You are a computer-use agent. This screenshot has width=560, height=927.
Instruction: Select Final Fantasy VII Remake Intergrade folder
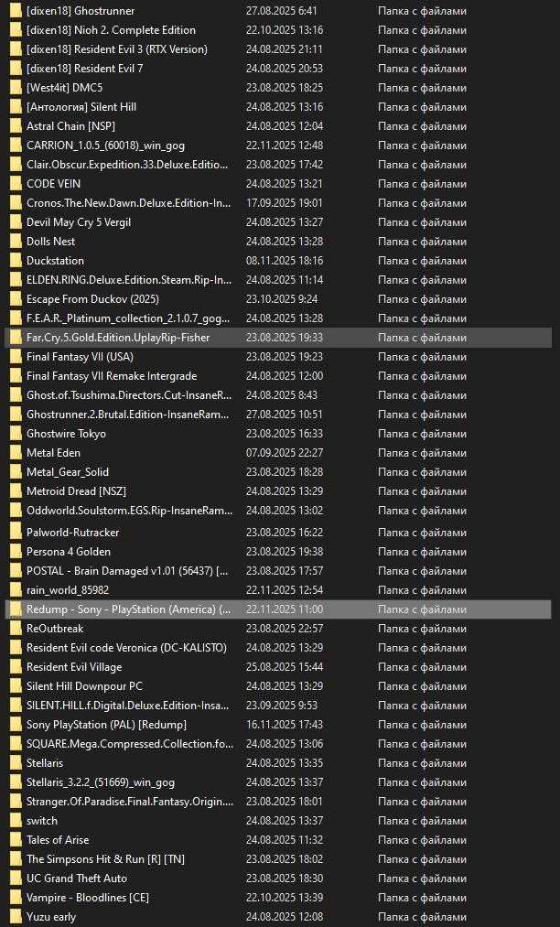112,376
